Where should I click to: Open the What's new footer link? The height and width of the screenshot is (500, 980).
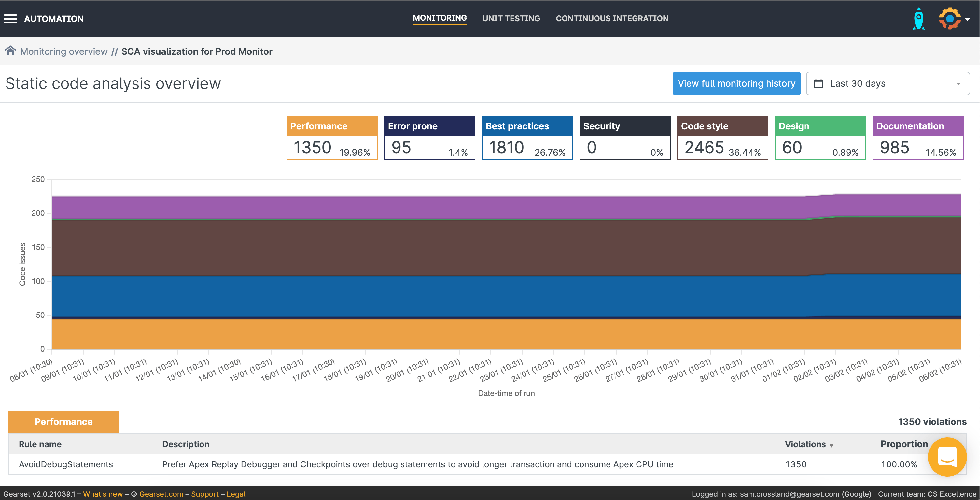click(x=103, y=494)
